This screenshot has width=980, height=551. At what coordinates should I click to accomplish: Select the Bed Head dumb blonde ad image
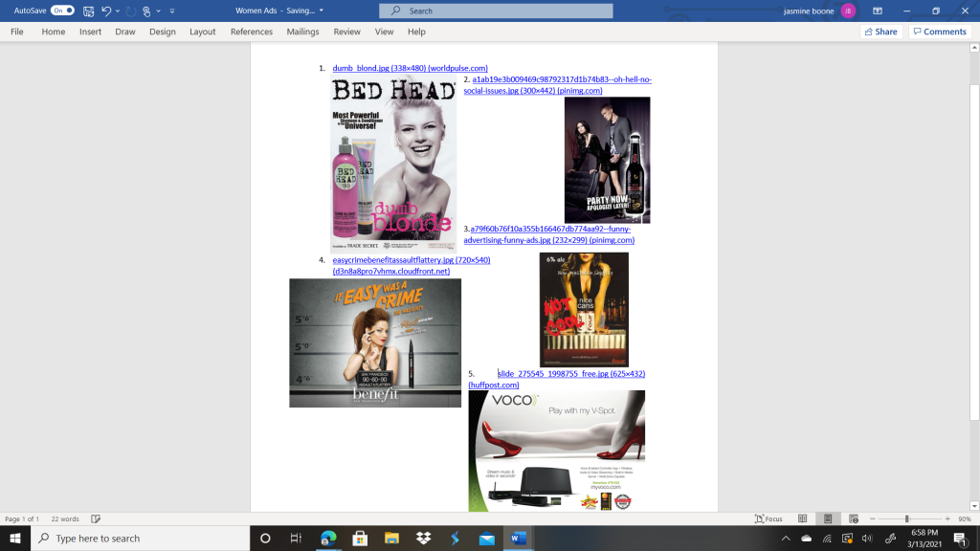pos(393,164)
